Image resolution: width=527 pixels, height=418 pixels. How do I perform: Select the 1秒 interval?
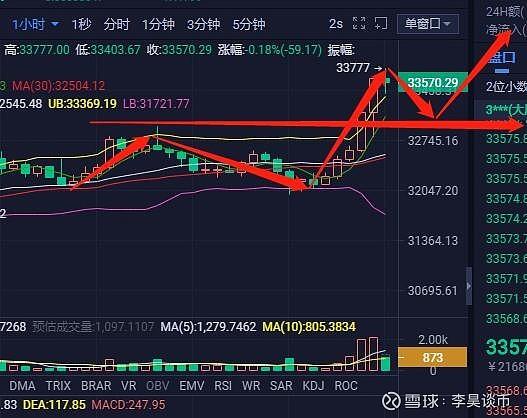(81, 25)
